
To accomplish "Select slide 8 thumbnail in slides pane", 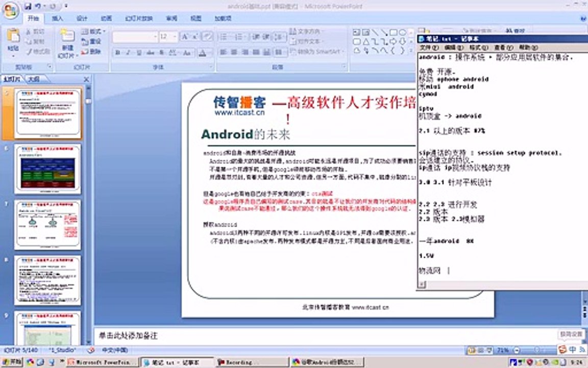I will click(x=47, y=280).
